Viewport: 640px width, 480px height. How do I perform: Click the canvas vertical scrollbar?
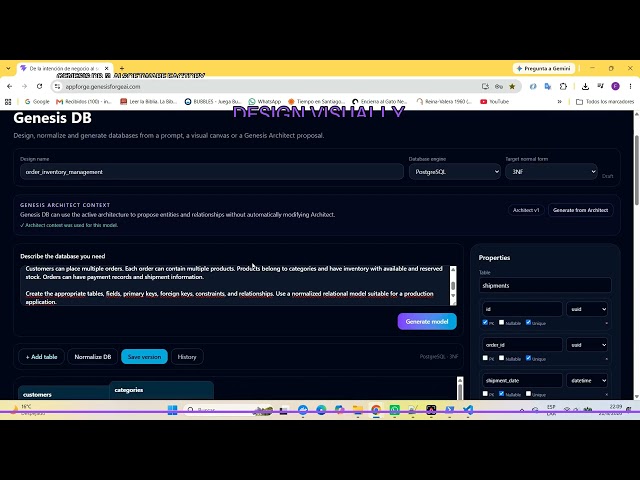coord(460,388)
